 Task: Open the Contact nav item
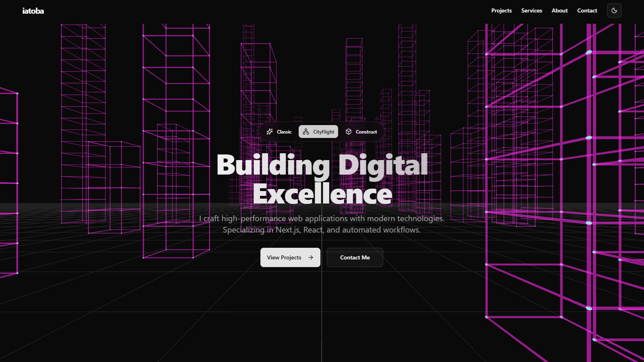tap(587, 10)
